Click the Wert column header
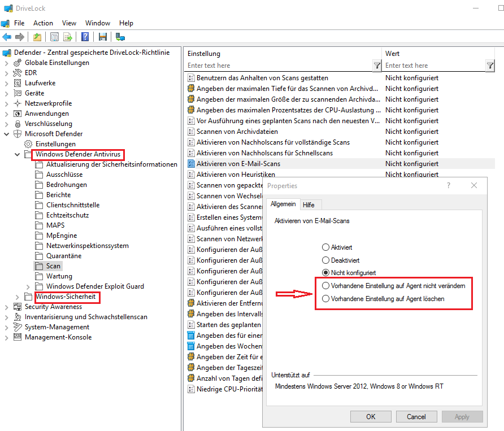 tap(438, 53)
